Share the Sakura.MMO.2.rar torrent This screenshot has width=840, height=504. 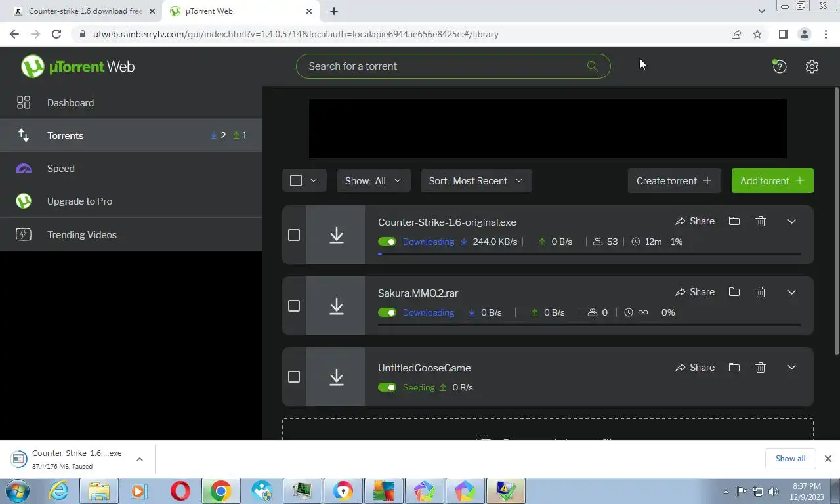coord(695,292)
